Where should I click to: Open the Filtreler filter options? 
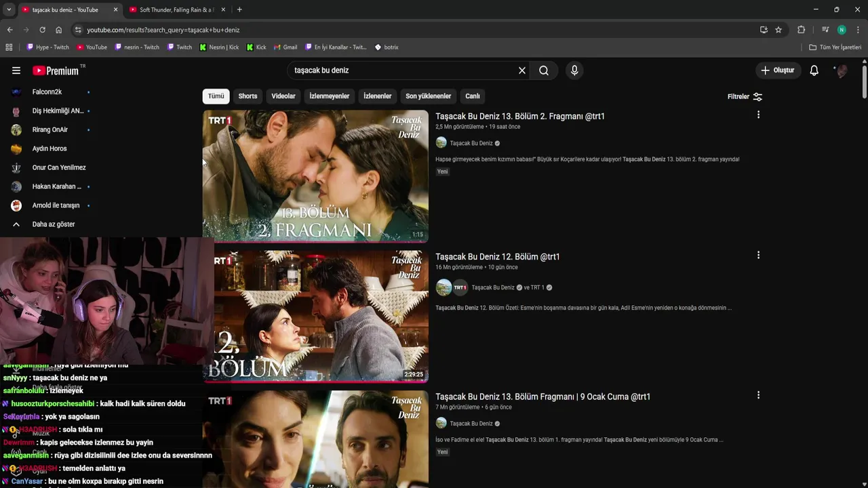coord(745,97)
